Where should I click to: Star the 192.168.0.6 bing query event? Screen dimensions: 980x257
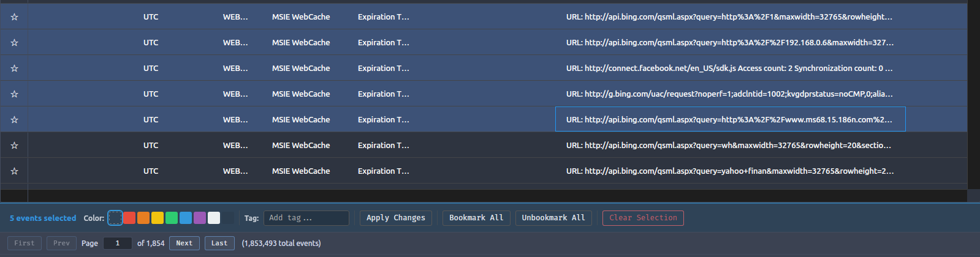14,43
